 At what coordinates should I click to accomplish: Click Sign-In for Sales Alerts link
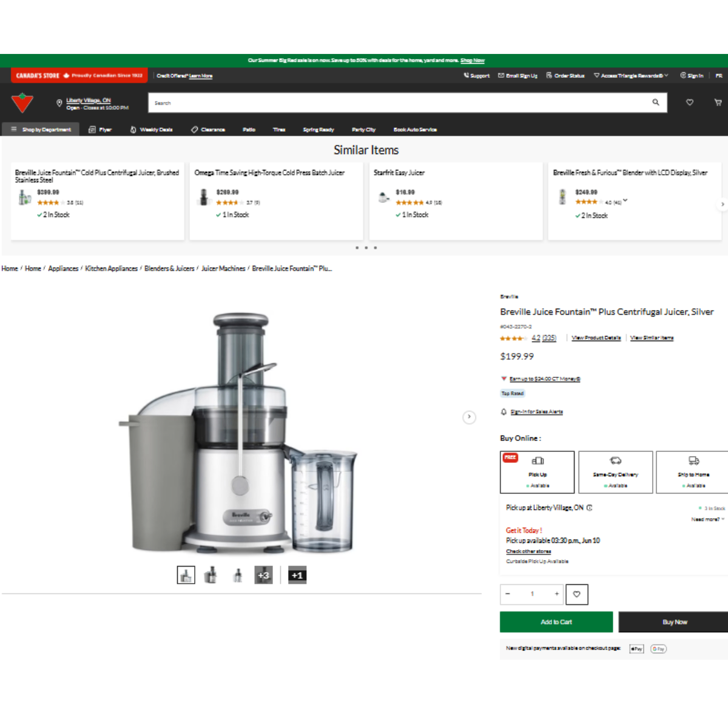(x=537, y=412)
